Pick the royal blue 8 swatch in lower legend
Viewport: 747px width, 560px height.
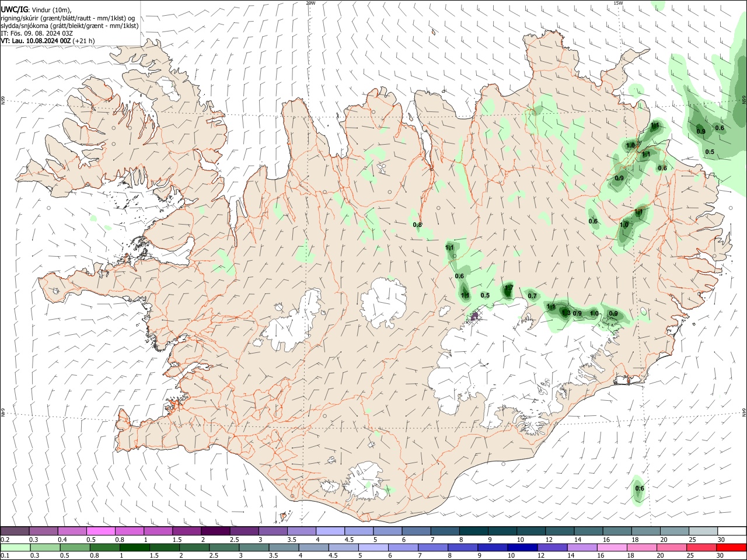click(463, 547)
